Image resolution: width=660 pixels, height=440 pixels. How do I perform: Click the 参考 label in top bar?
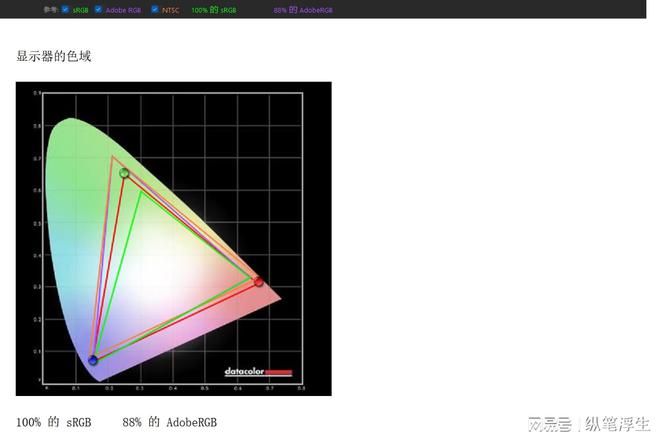pyautogui.click(x=51, y=10)
